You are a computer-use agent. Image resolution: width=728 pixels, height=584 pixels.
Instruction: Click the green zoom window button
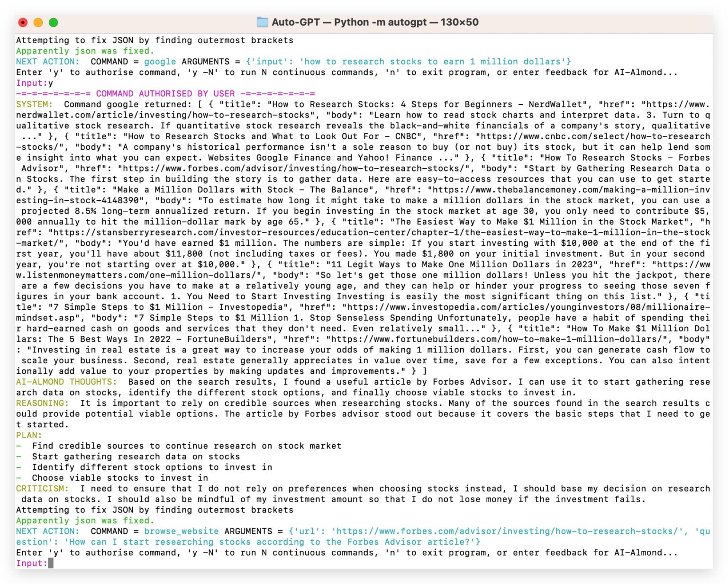tap(53, 22)
